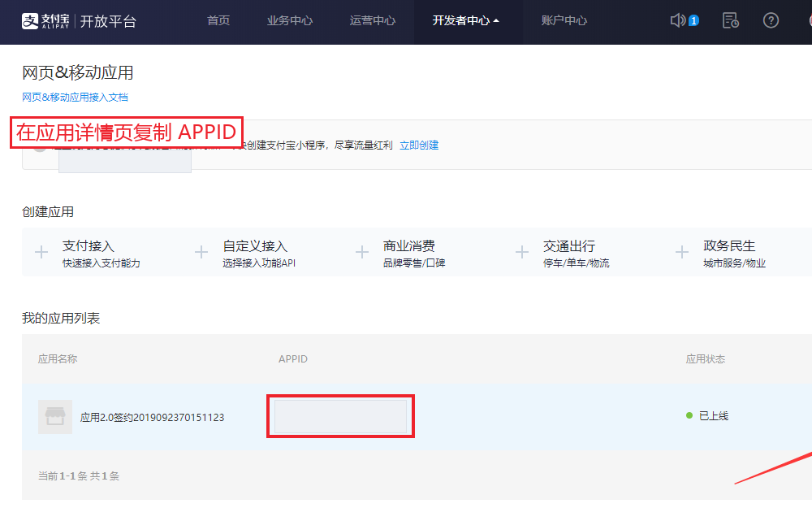Open the help question mark icon
812x508 pixels.
771,21
